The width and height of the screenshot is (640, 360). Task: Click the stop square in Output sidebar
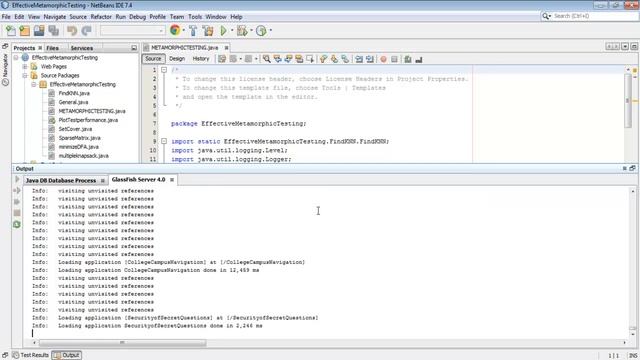click(17, 213)
